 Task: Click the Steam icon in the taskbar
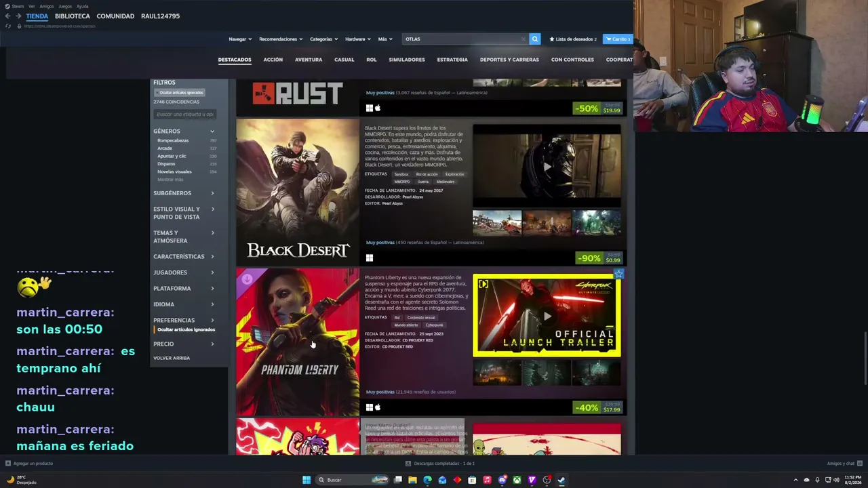tap(561, 480)
